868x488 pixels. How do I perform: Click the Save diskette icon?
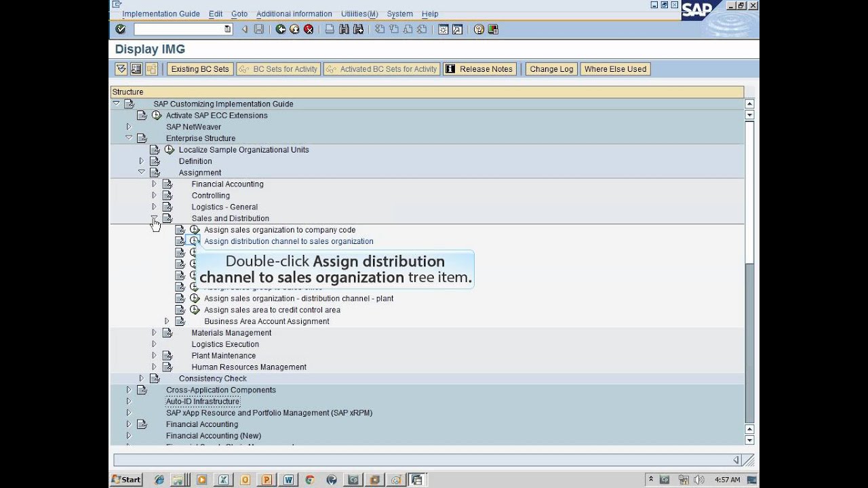click(x=258, y=29)
